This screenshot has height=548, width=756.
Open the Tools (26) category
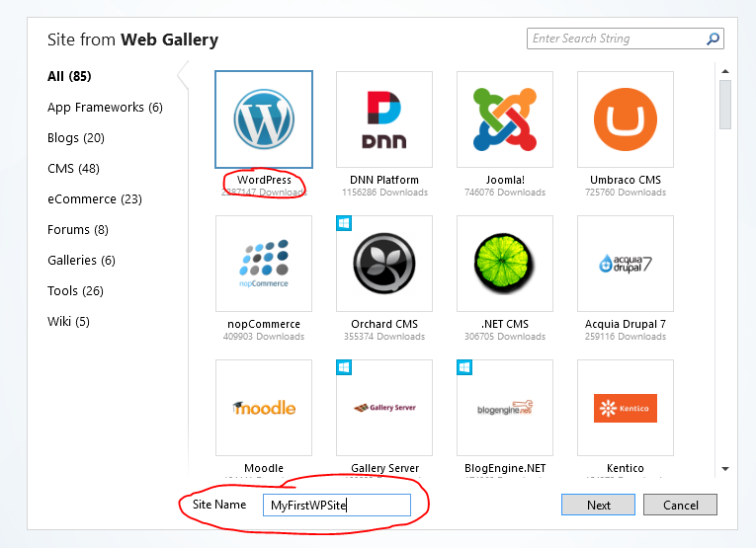pyautogui.click(x=75, y=291)
